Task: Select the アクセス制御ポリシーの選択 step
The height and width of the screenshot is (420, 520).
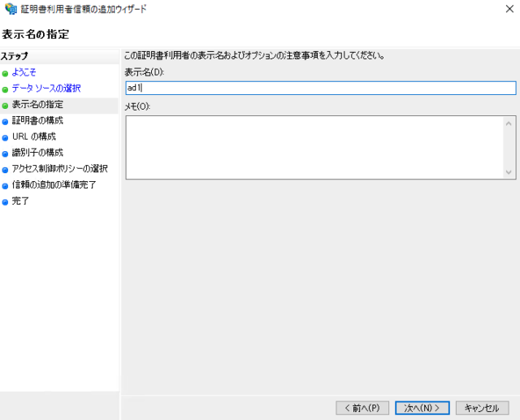Action: (59, 168)
